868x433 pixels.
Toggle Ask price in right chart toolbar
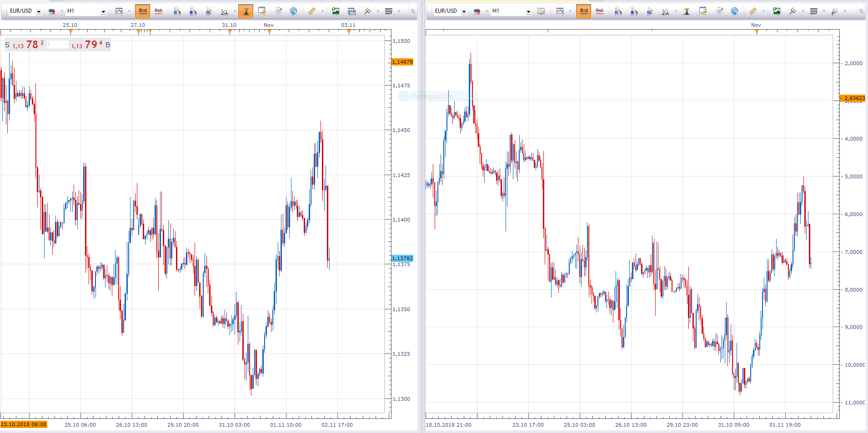tap(600, 11)
